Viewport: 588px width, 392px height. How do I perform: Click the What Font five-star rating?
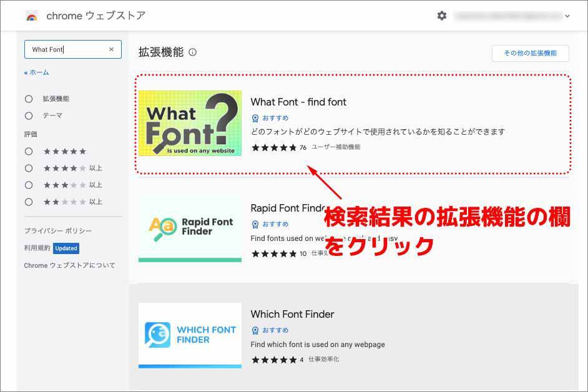point(274,147)
